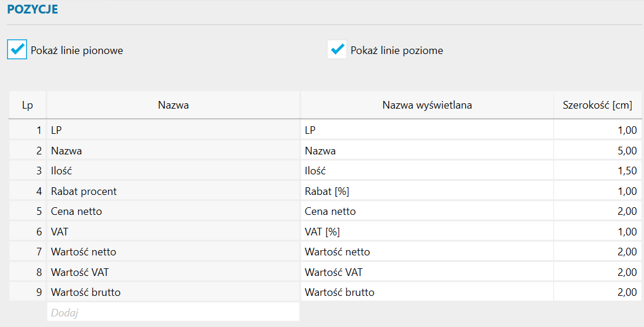Edit displayed name 'Wartość VAT'

(x=427, y=272)
